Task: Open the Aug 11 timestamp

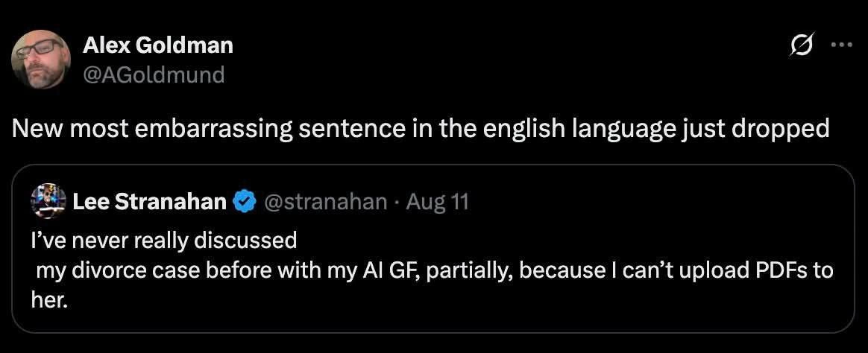Action: [x=437, y=202]
